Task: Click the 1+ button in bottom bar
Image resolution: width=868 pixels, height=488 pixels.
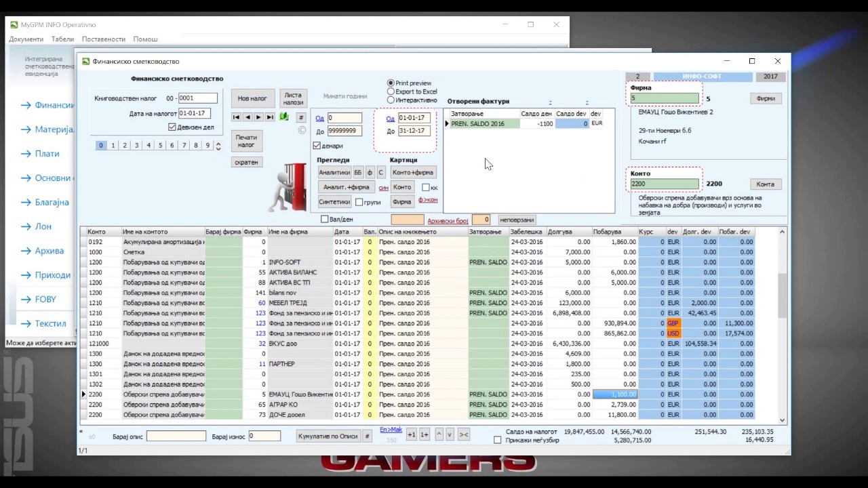Action: coord(424,435)
